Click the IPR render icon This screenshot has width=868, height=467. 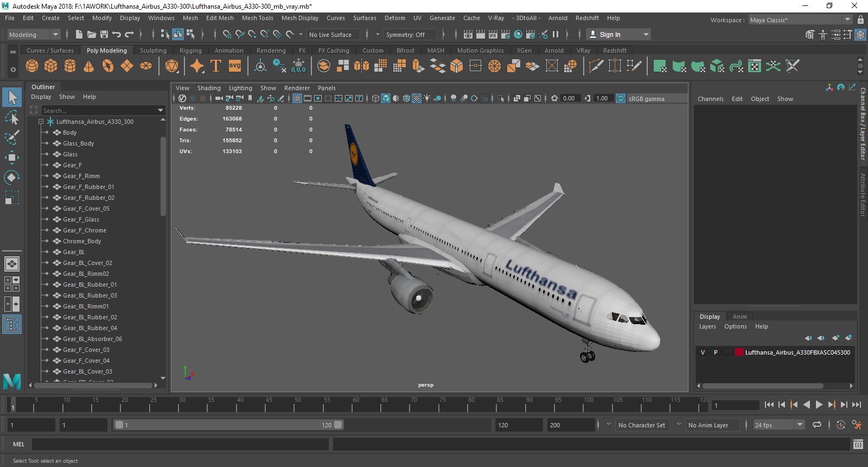pos(493,34)
